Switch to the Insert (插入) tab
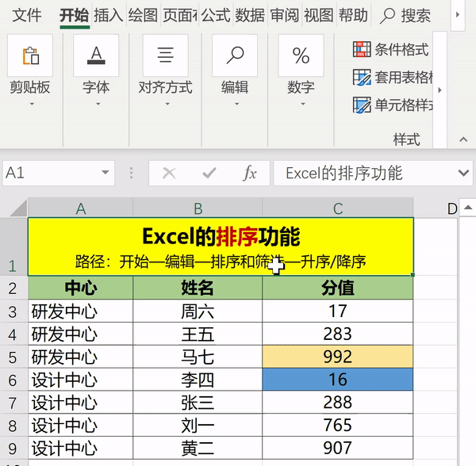This screenshot has width=476, height=466. (x=109, y=15)
